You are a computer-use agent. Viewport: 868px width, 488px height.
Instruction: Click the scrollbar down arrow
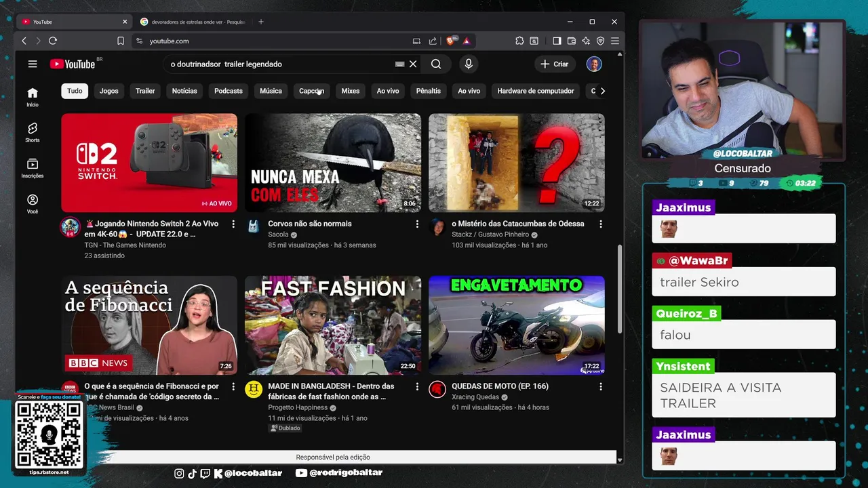tap(620, 460)
